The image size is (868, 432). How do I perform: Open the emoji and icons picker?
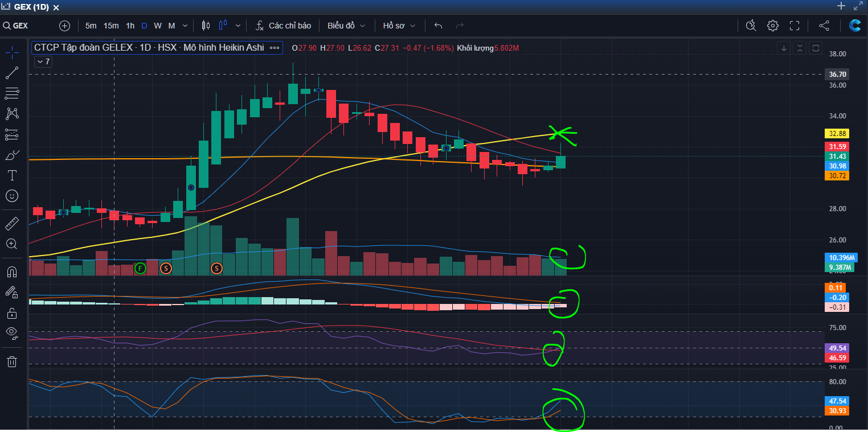click(x=12, y=196)
